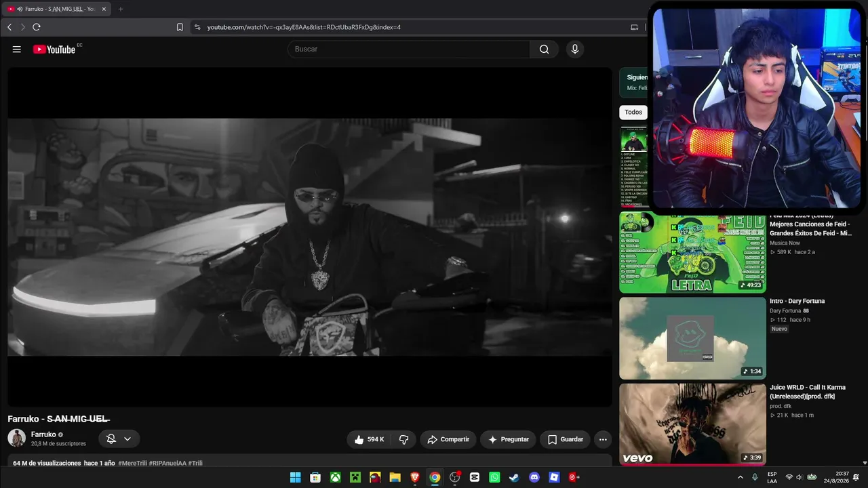
Task: Open the YouTube guide hamburger menu
Action: 17,49
